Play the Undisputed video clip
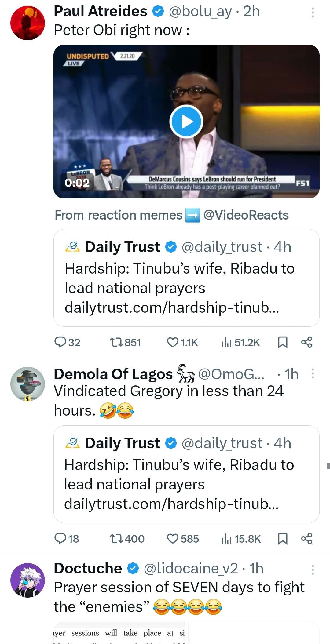Screen dimensions: 330x644 [186, 122]
